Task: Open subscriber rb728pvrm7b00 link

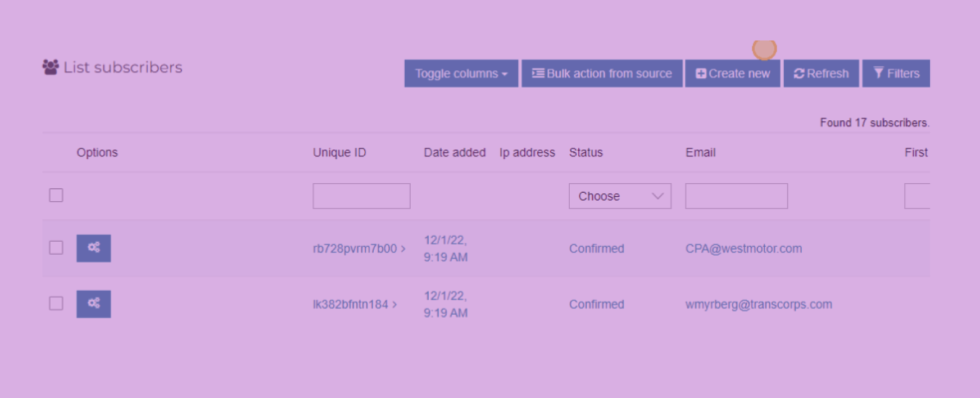Action: click(355, 248)
